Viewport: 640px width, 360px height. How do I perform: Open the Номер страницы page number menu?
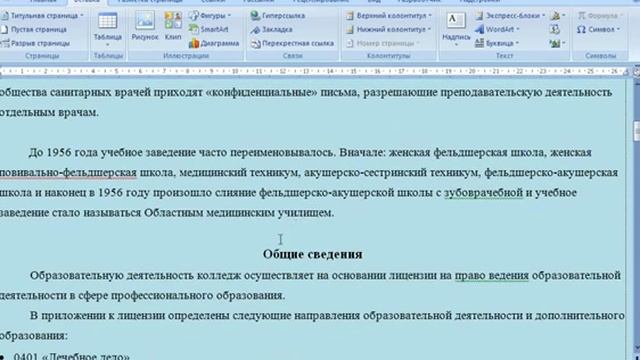[x=383, y=43]
